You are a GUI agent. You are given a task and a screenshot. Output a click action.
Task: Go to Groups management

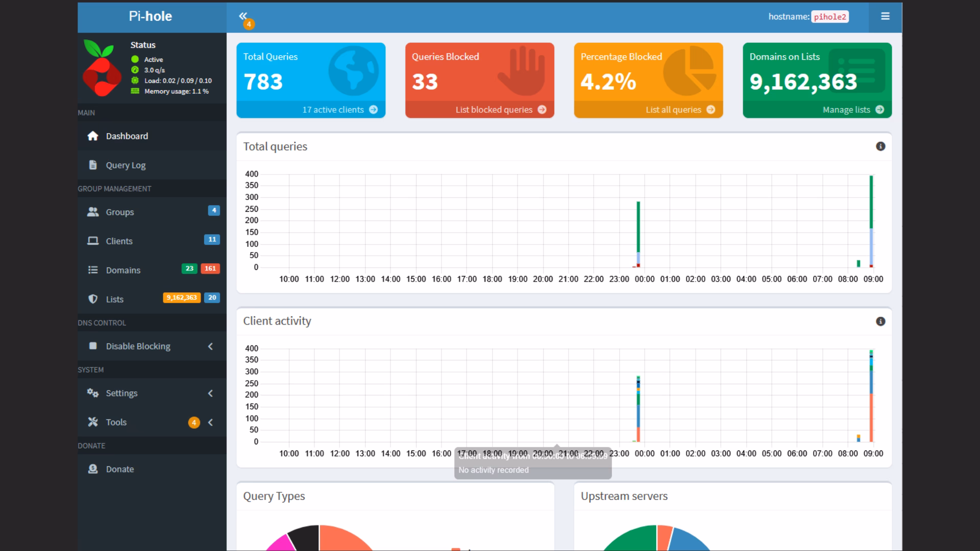(x=152, y=212)
